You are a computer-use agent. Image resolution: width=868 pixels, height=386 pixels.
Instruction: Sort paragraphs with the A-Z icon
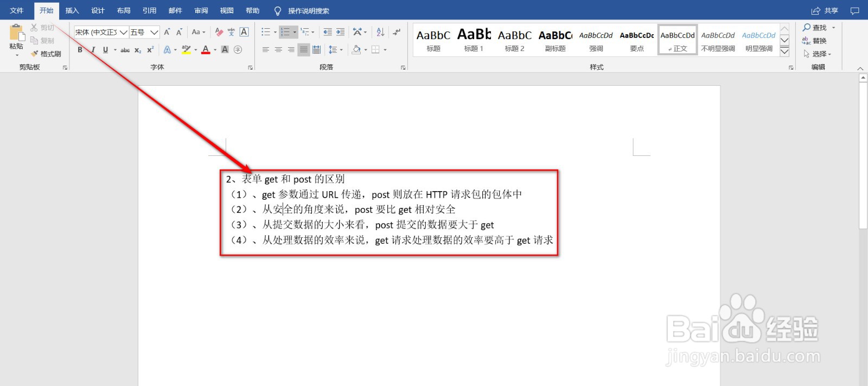380,32
